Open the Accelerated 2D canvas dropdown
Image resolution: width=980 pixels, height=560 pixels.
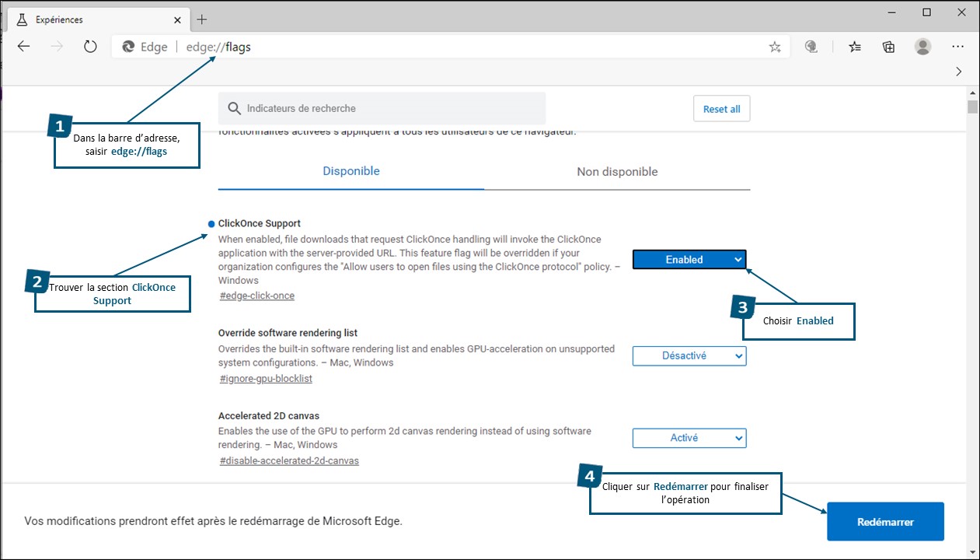click(x=689, y=438)
